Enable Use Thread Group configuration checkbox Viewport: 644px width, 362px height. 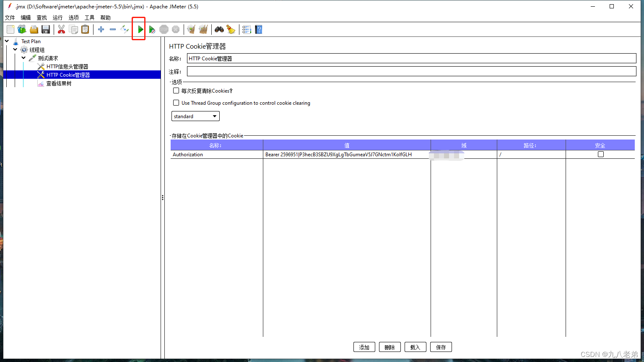176,103
